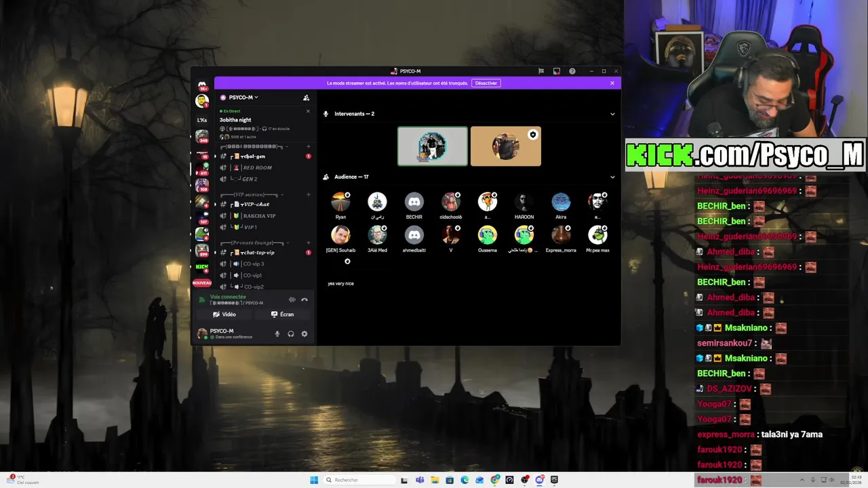Open Windows Start menu

pos(314,480)
